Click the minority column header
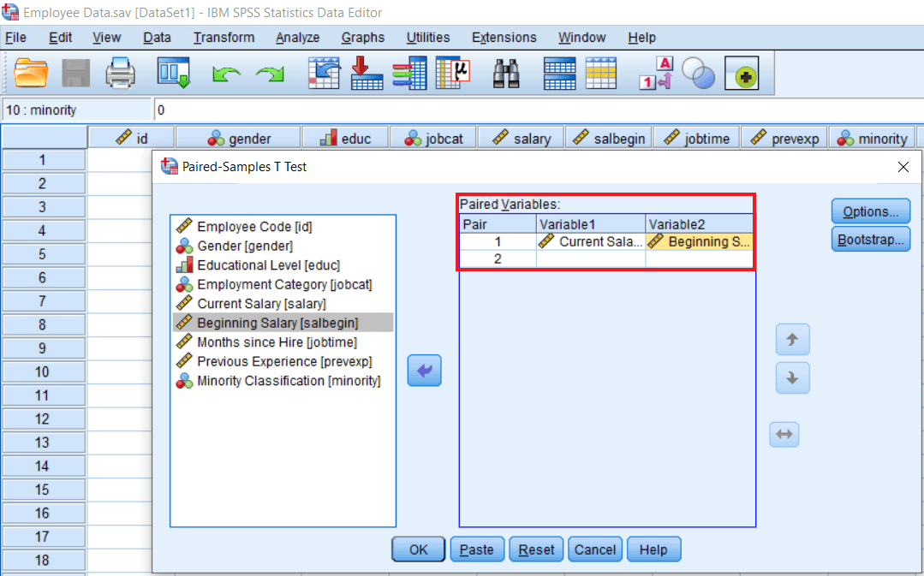 pos(872,139)
